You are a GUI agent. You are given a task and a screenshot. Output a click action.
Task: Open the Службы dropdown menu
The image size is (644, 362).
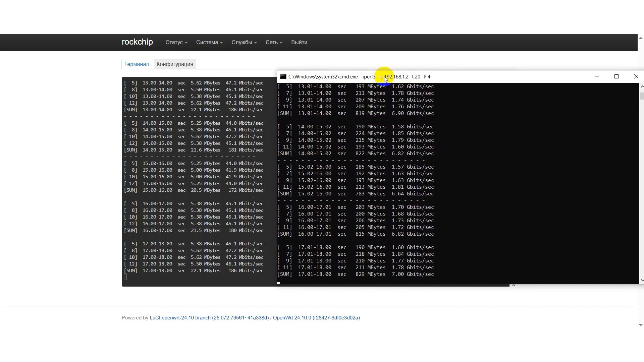coord(244,42)
